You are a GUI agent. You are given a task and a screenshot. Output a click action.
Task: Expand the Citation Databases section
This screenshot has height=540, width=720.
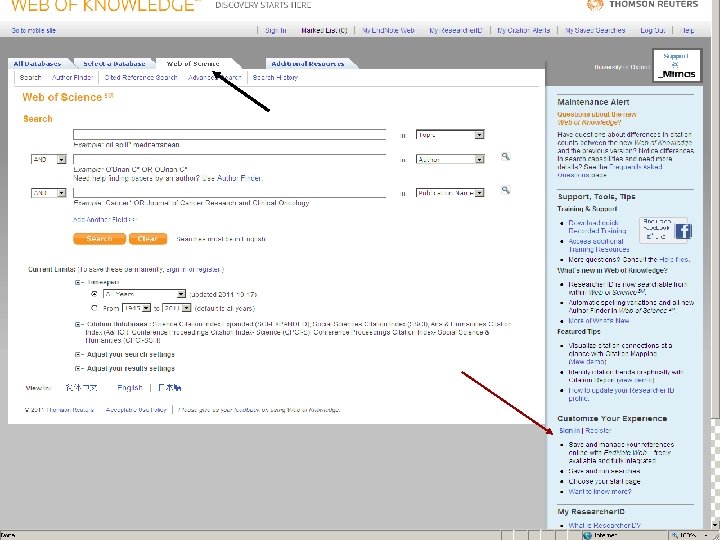[x=78, y=324]
